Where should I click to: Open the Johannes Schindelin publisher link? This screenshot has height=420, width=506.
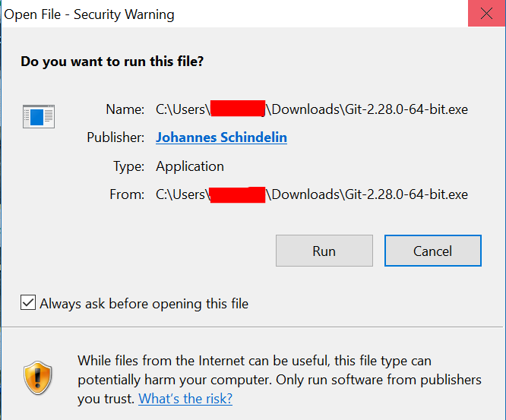[x=221, y=137]
